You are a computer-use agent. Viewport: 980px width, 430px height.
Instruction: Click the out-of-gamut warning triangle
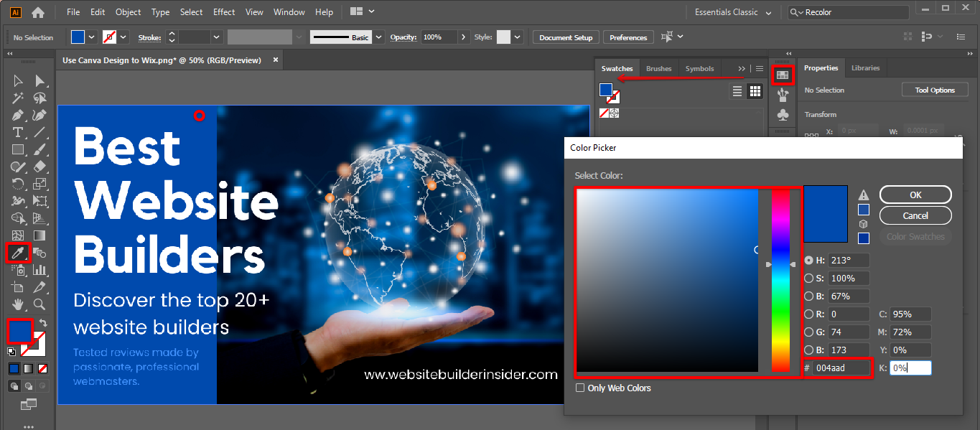(x=864, y=195)
